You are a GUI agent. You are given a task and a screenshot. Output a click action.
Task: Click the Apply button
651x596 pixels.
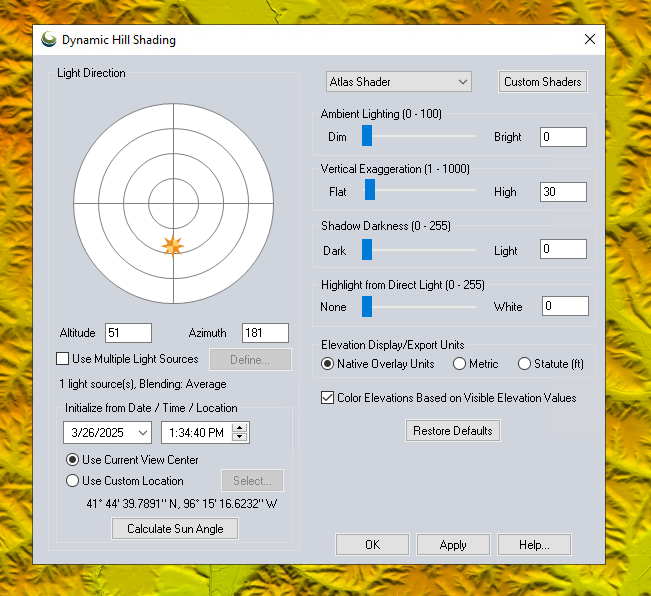pos(453,545)
